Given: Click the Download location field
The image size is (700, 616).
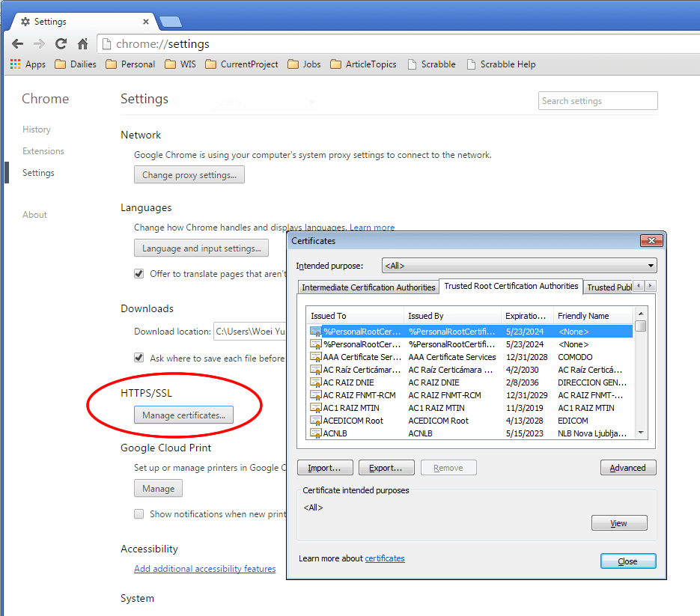Looking at the screenshot, I should (250, 332).
